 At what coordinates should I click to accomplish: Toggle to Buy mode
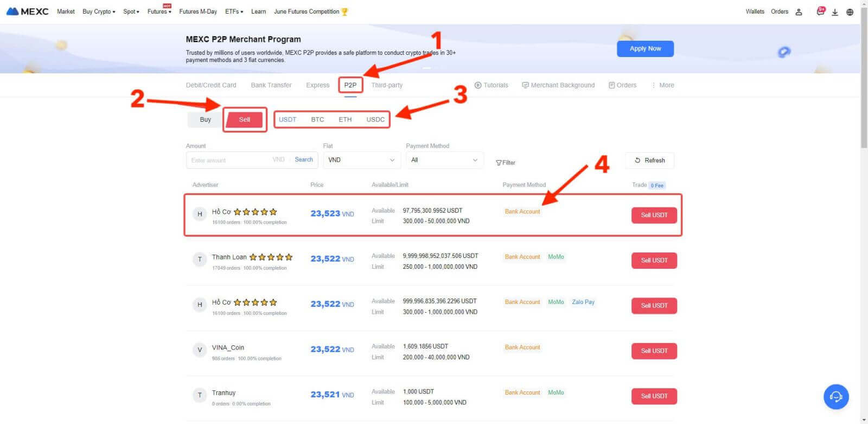pyautogui.click(x=205, y=119)
